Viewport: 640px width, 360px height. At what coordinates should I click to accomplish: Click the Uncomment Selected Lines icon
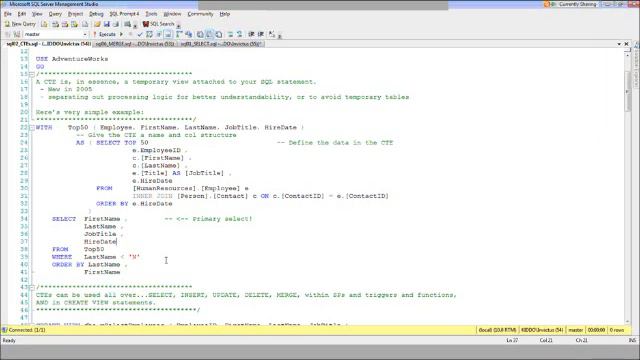tap(240, 34)
